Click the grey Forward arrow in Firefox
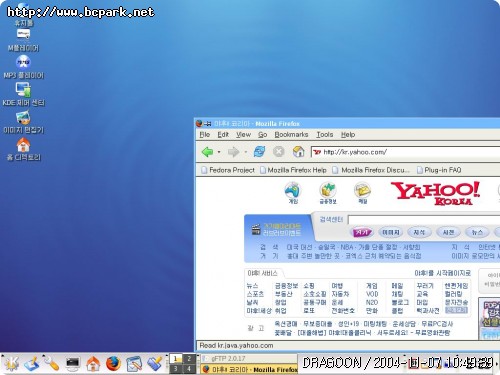 point(233,152)
